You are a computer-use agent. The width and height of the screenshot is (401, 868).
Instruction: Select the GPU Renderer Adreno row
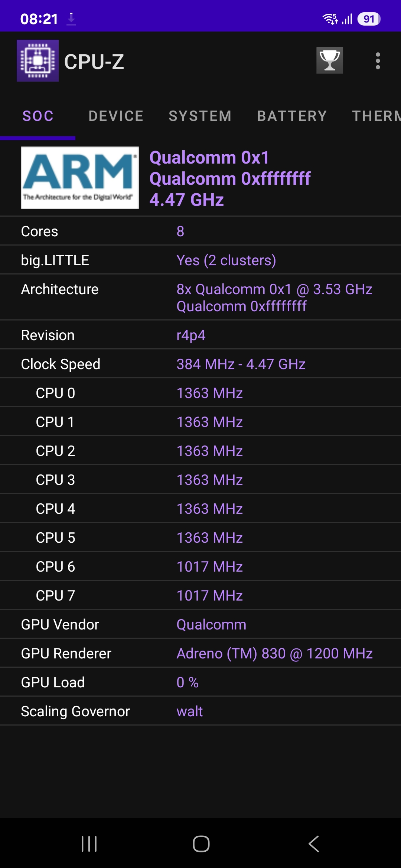coord(200,653)
